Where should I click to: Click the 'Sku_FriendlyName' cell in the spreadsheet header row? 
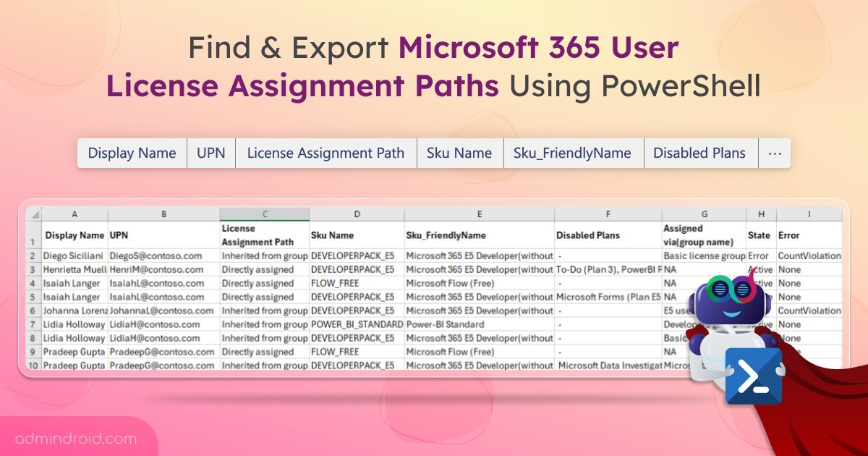tap(480, 235)
